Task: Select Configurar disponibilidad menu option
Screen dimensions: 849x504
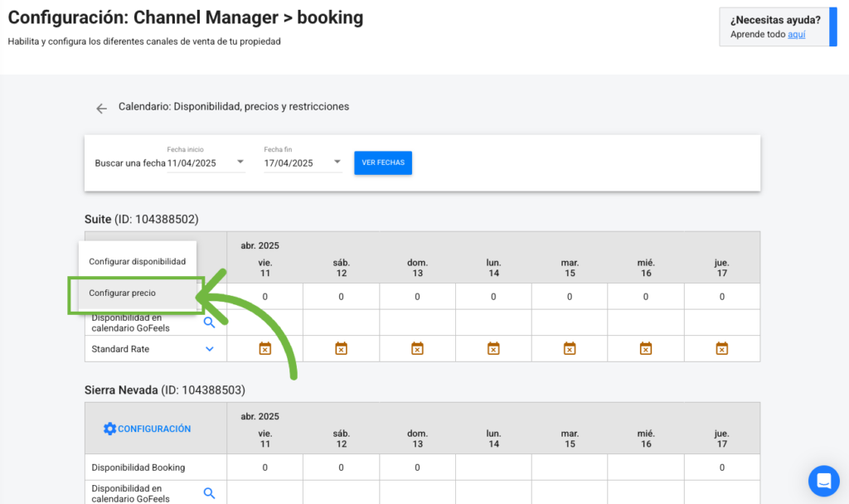Action: coord(137,261)
